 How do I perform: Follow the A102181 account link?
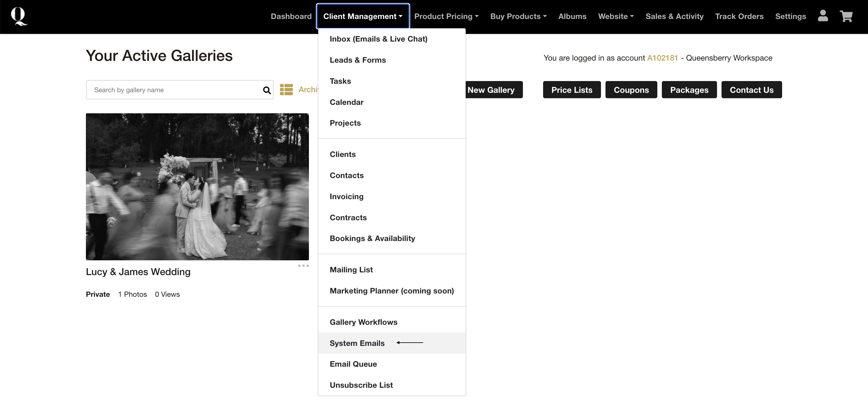(662, 58)
